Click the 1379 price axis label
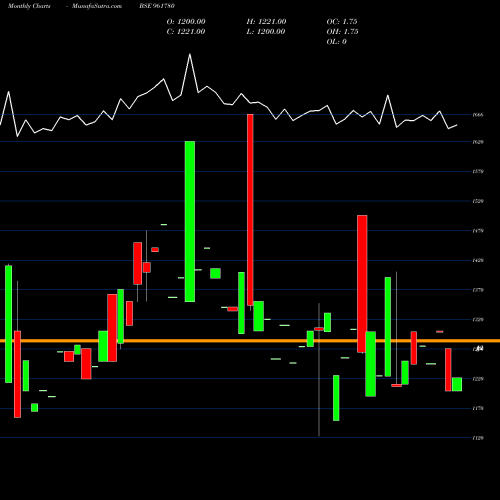The image size is (500, 500). click(478, 290)
